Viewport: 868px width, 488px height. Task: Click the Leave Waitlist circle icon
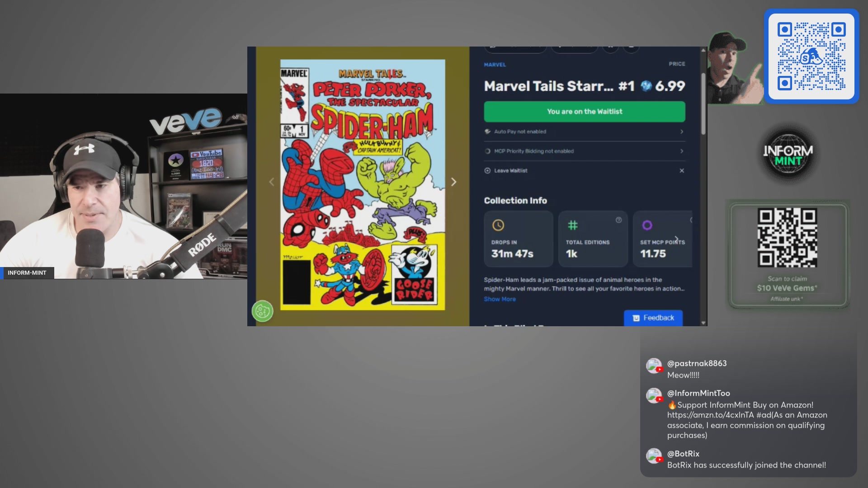pyautogui.click(x=487, y=170)
